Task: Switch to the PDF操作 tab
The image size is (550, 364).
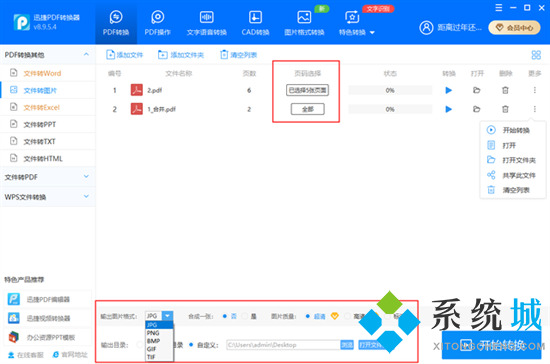Action: pos(157,23)
